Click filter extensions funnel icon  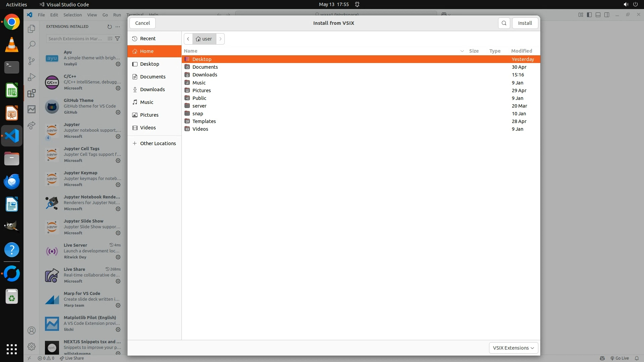117,39
